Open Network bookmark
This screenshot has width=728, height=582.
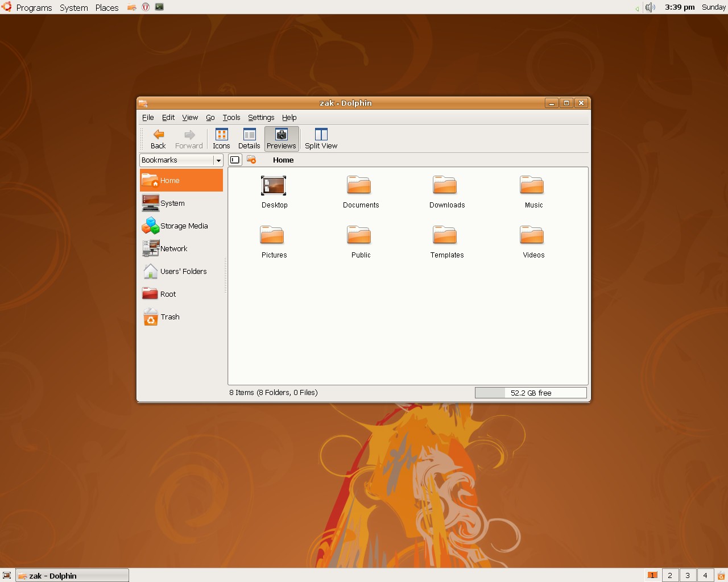(x=181, y=248)
